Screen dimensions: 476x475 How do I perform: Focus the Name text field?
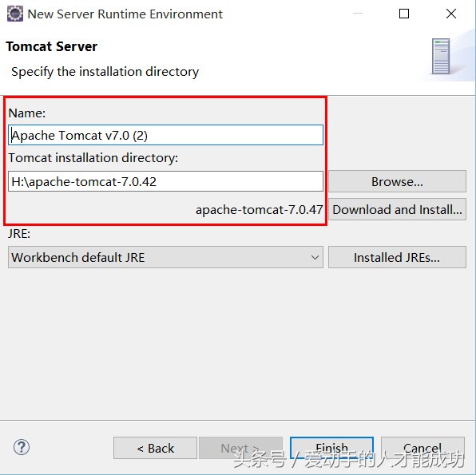tap(165, 135)
